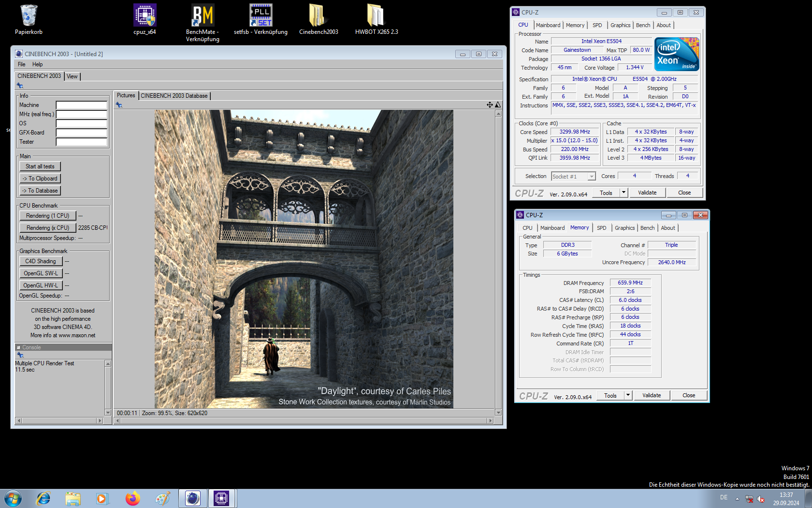Click into the MHz (real freq.) field
812x508 pixels.
pyautogui.click(x=81, y=114)
